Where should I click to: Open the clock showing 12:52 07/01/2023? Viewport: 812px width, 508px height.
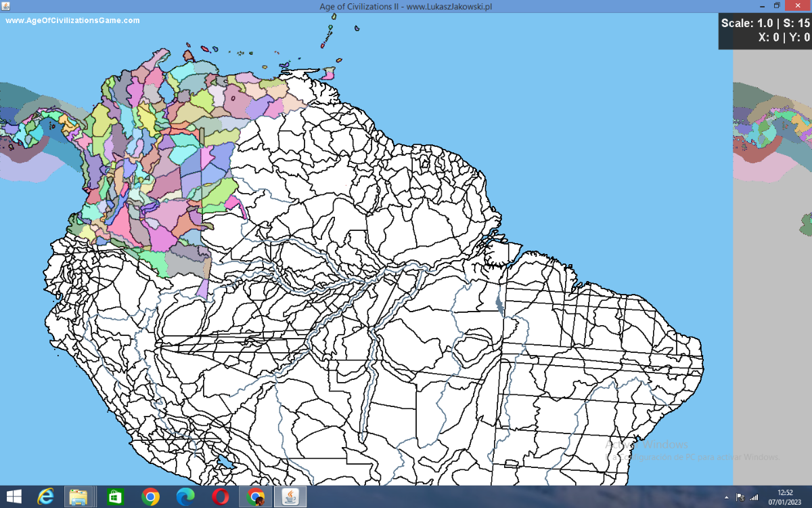(x=785, y=497)
